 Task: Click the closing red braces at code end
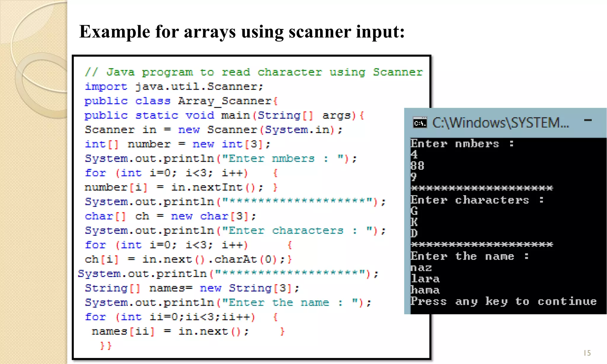click(x=106, y=346)
